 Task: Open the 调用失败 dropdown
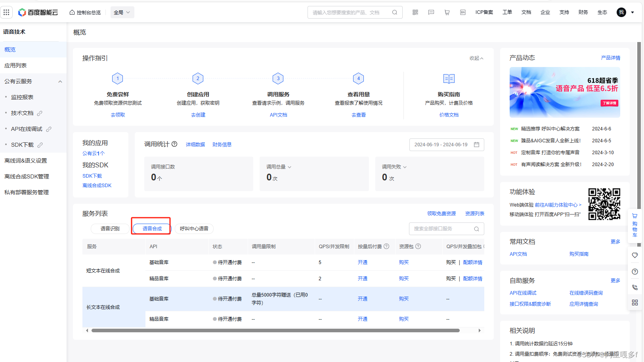click(394, 167)
